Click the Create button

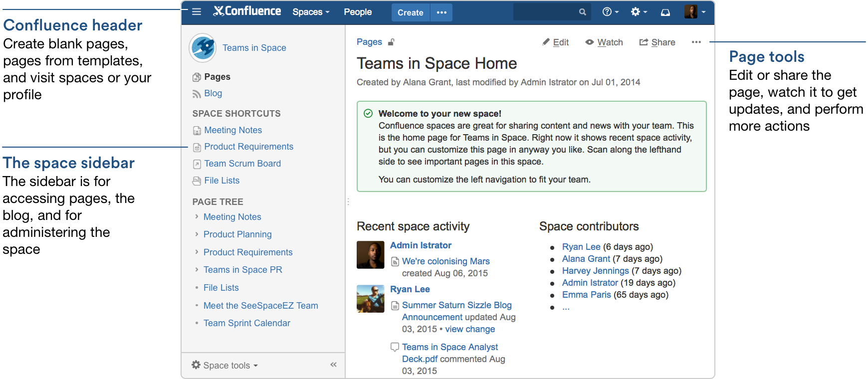[411, 12]
